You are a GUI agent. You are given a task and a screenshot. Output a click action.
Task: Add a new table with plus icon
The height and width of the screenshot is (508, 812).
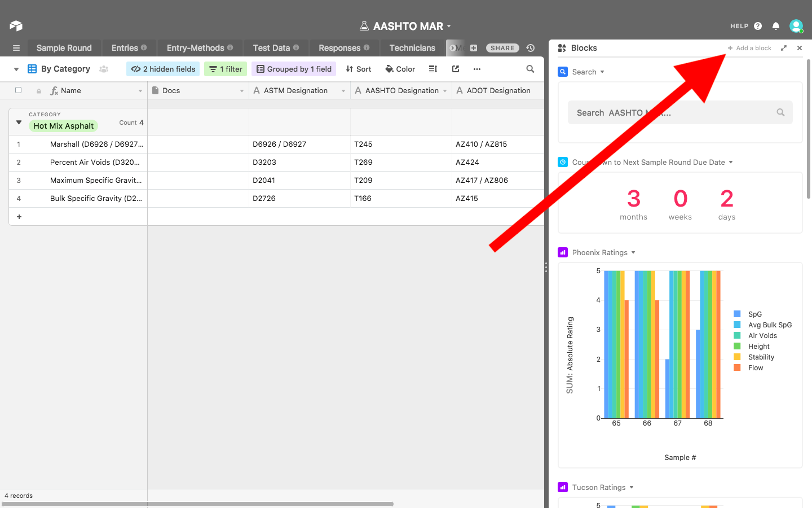pyautogui.click(x=474, y=48)
